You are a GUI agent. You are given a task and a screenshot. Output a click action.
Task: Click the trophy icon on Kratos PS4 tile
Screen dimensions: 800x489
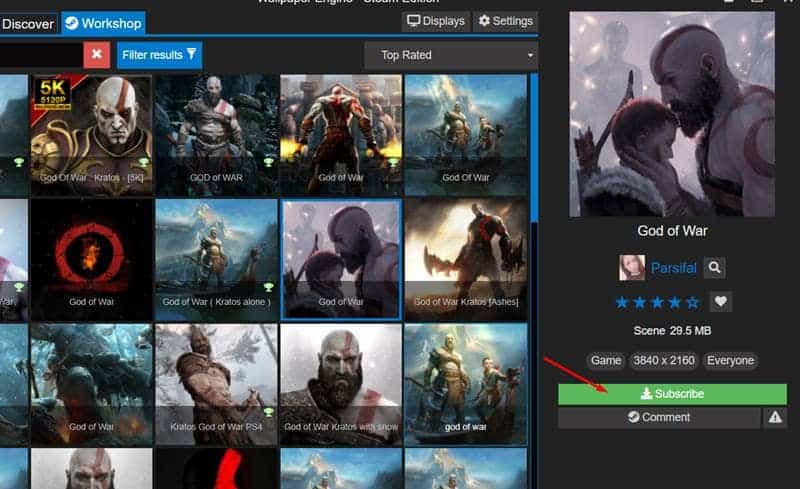pyautogui.click(x=268, y=412)
